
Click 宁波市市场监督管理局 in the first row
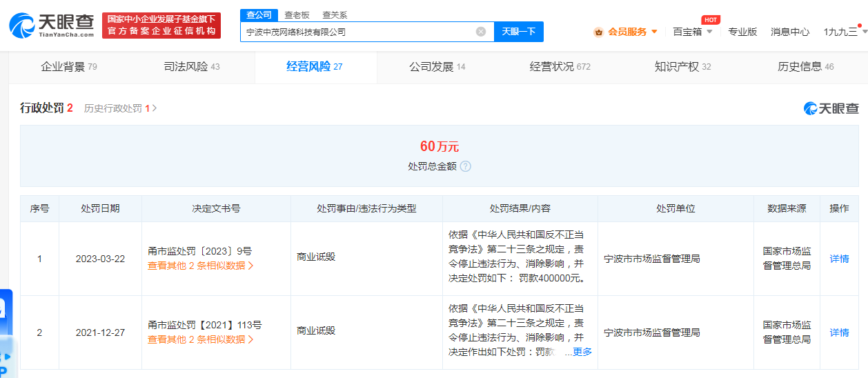coord(652,259)
